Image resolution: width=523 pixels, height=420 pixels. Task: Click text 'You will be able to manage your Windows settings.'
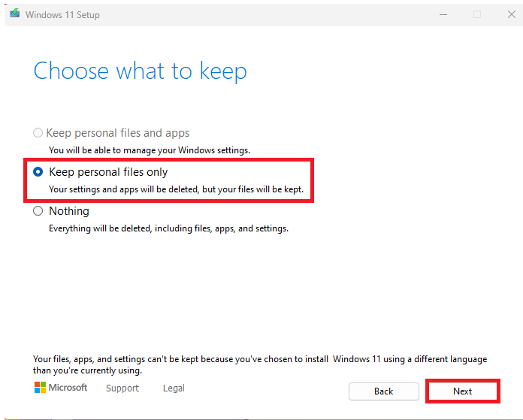pos(150,150)
